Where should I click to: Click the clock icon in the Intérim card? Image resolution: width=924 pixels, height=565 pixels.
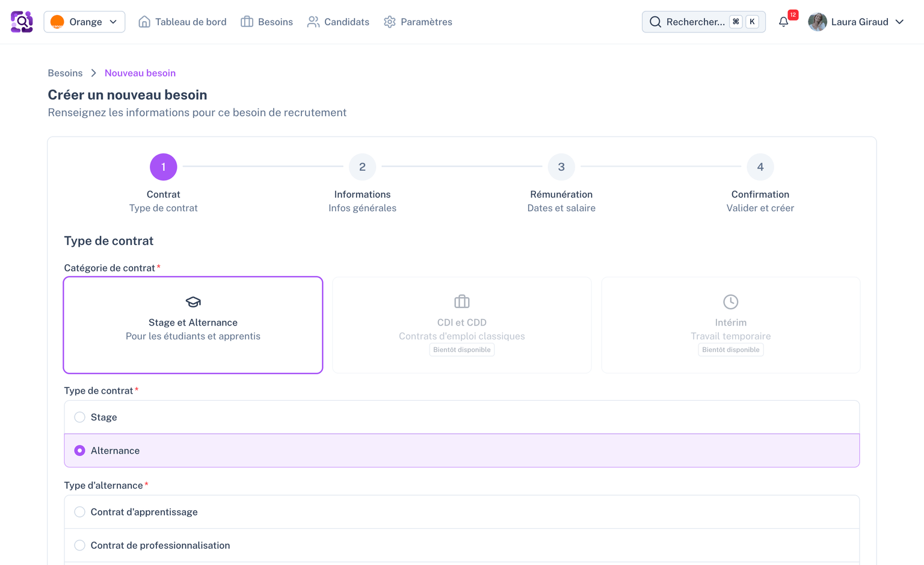(x=730, y=301)
